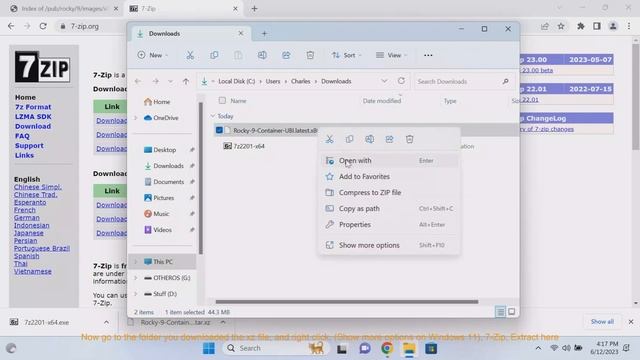Switch to the 7-Zip Chrome tab

tap(184, 9)
